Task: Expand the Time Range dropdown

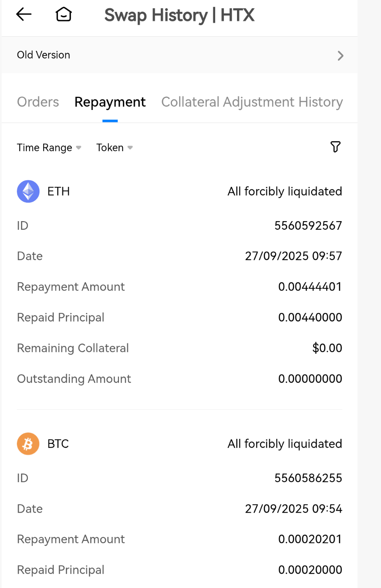Action: [49, 147]
